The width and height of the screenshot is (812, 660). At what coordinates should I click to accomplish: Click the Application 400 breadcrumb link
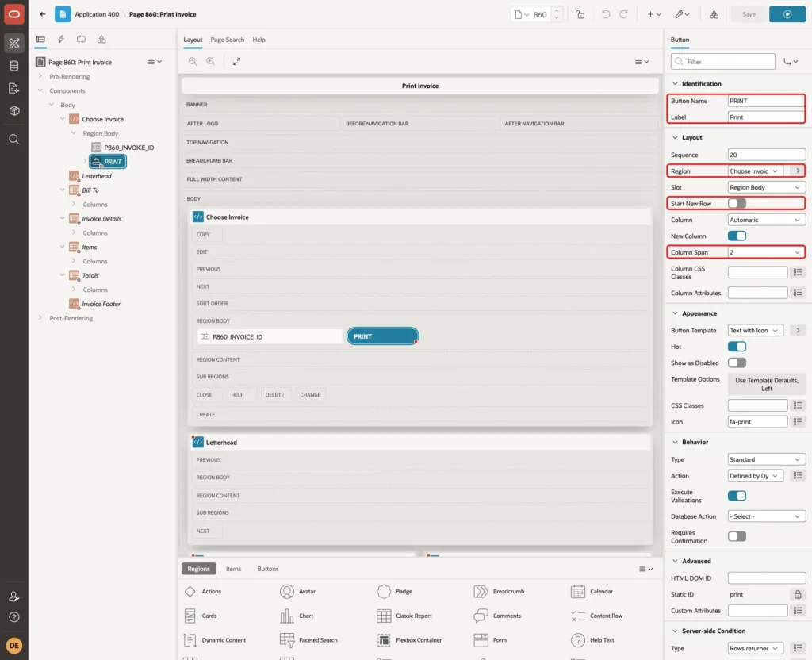97,14
